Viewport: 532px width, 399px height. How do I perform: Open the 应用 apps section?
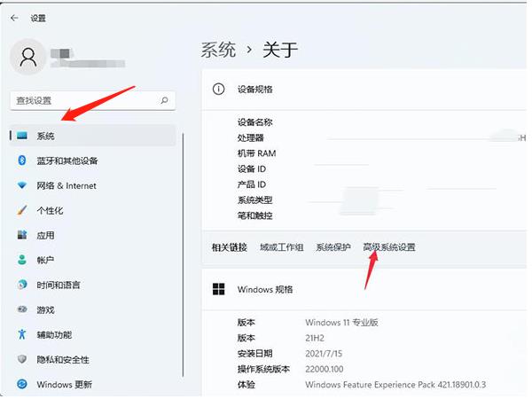[45, 235]
